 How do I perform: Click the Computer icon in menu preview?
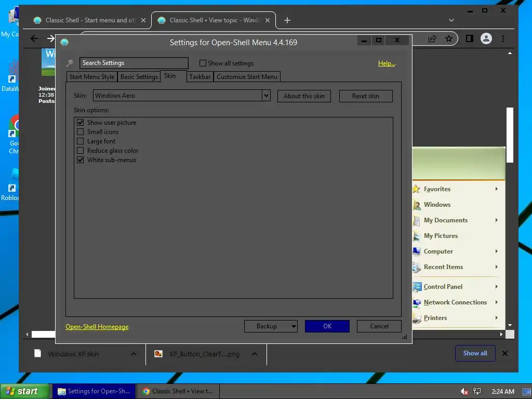pyautogui.click(x=417, y=252)
